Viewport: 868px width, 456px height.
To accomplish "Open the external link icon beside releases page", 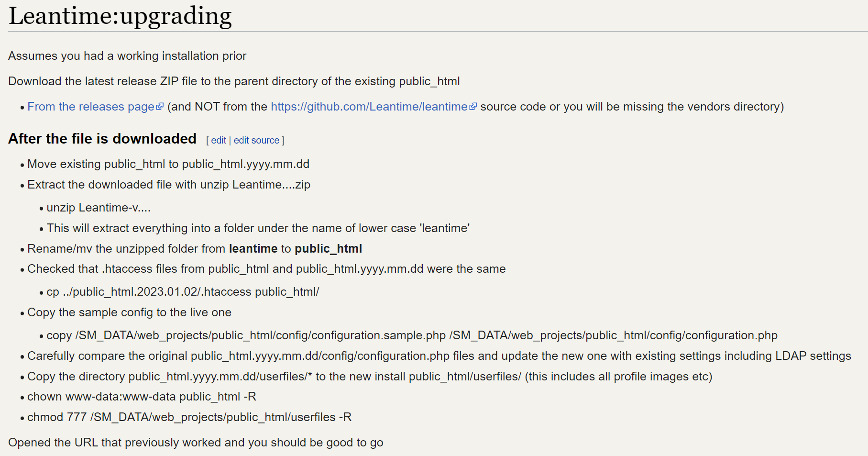I will [161, 106].
